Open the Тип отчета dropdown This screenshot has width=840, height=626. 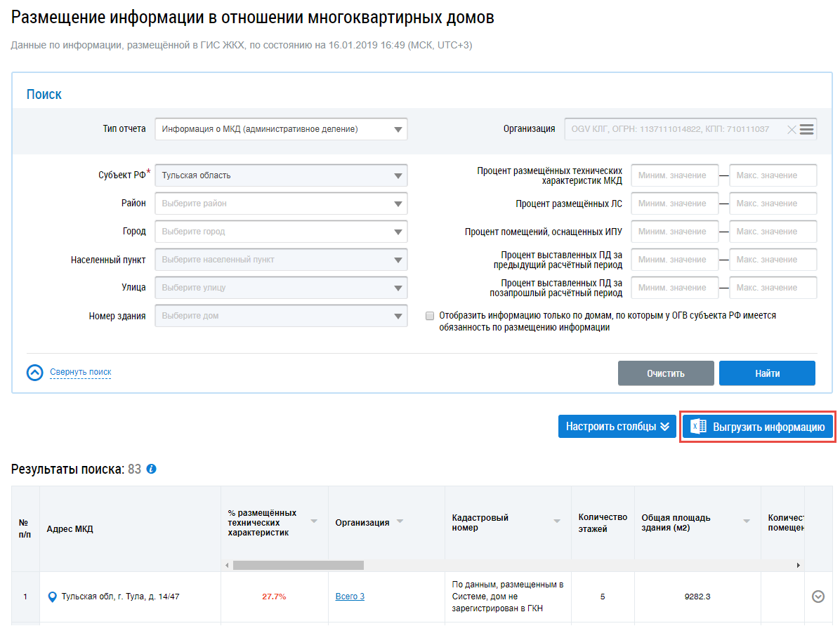(x=281, y=129)
